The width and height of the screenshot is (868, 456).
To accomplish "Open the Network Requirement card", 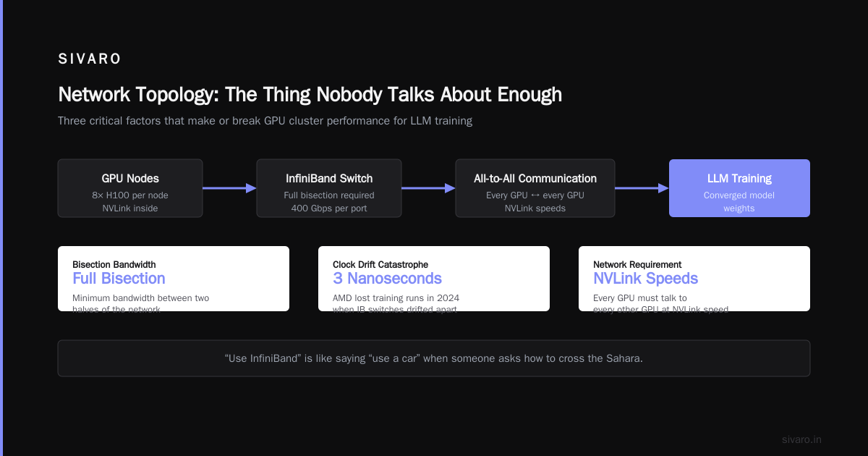I will (x=694, y=279).
